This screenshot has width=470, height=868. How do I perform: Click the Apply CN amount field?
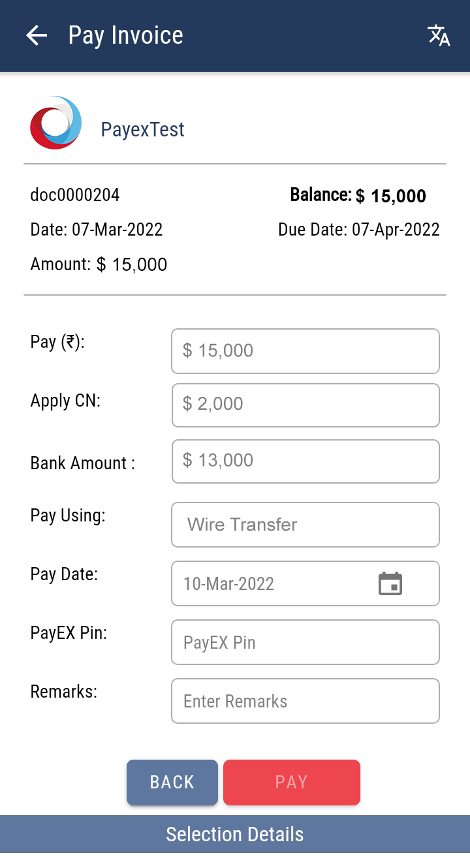[305, 405]
